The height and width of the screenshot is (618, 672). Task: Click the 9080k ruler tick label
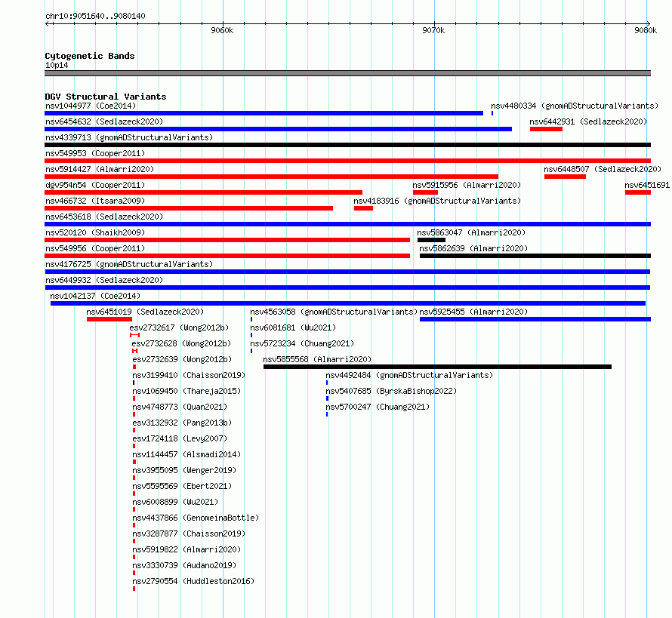click(x=646, y=30)
